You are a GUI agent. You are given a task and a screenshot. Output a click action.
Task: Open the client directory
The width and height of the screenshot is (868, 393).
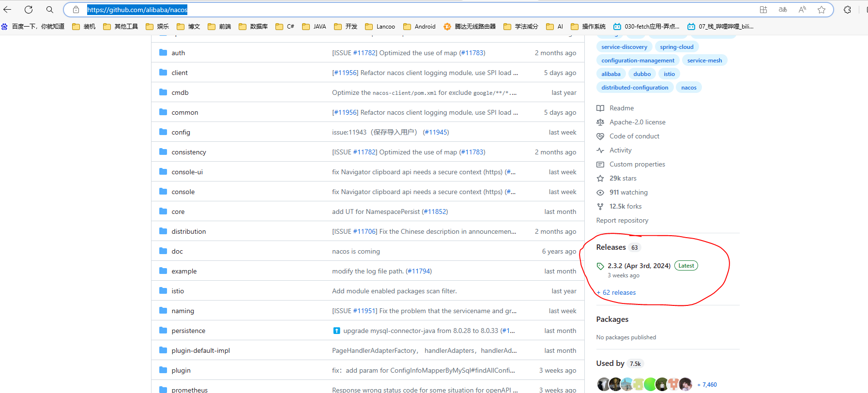point(180,73)
